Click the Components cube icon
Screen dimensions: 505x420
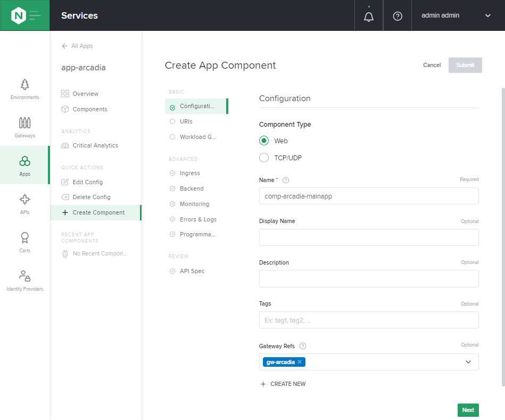(x=65, y=109)
